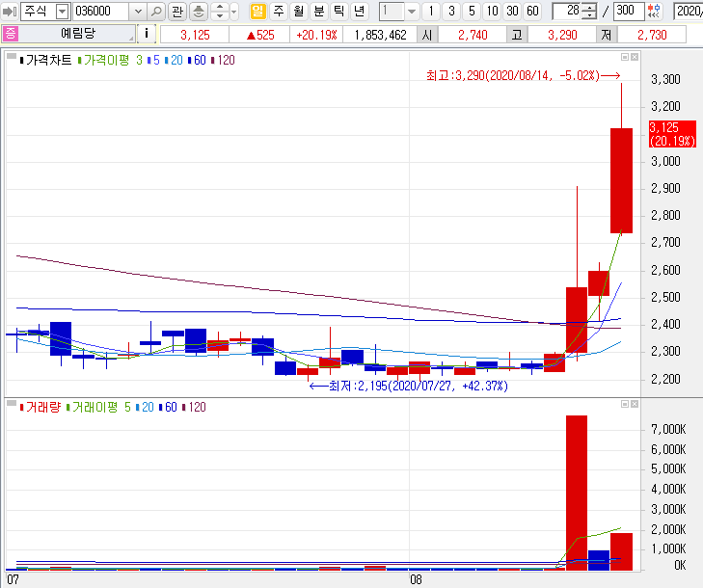Click the trading volume 1,853,462

coord(380,35)
